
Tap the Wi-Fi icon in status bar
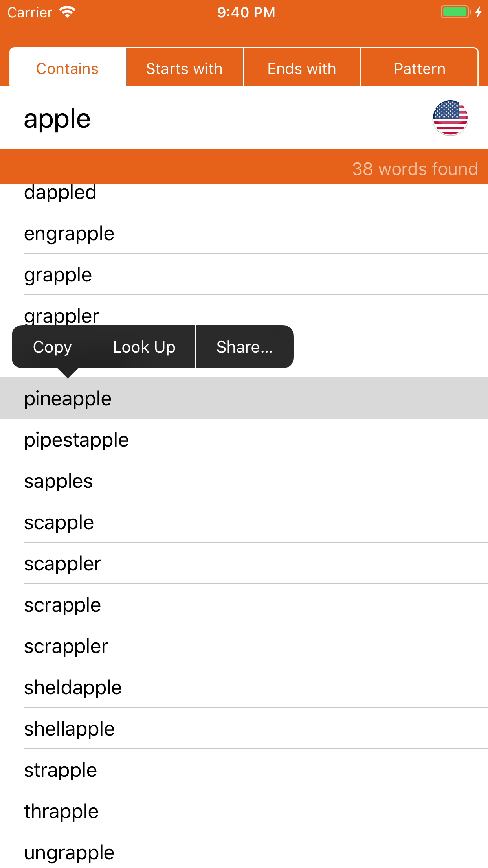coord(67,12)
